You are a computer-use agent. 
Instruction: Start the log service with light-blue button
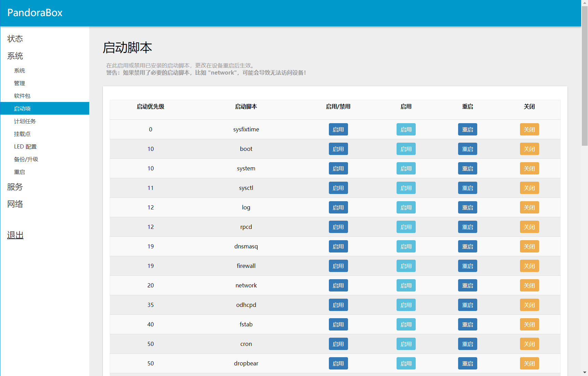pyautogui.click(x=406, y=207)
